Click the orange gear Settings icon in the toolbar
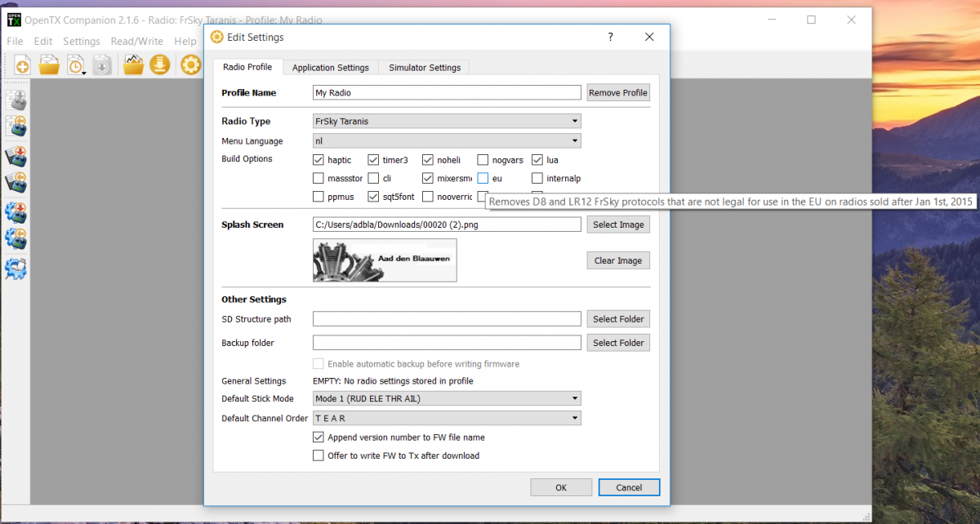Screen dimensions: 980x524 tap(190, 65)
